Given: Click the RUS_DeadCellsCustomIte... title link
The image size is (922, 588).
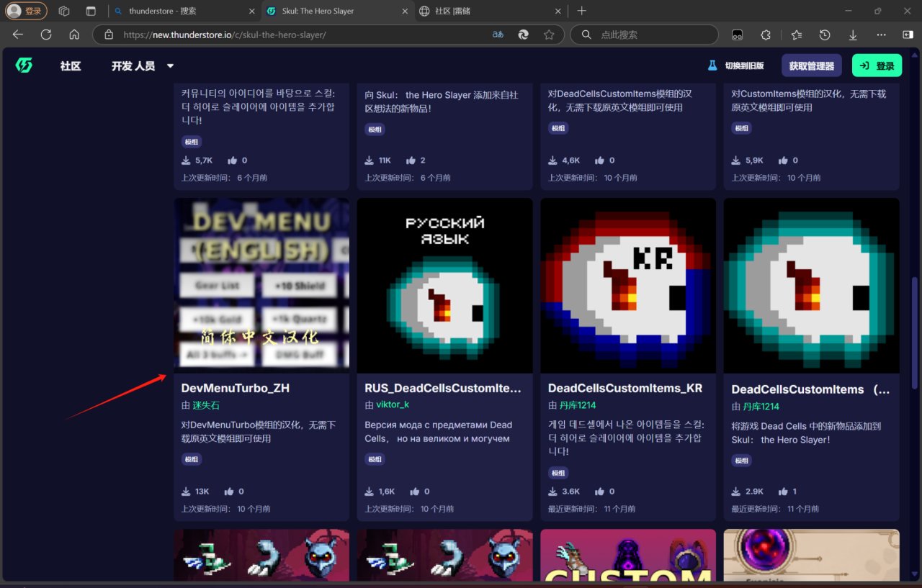Looking at the screenshot, I should pyautogui.click(x=443, y=388).
